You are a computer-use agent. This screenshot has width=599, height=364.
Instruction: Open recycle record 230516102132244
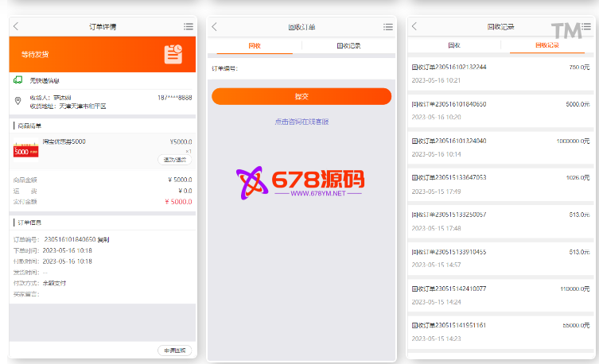[500, 74]
